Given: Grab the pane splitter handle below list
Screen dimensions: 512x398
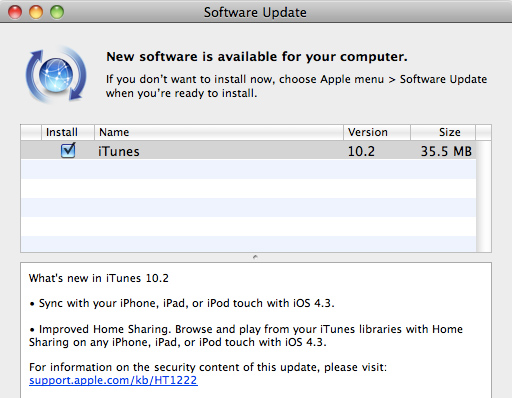Looking at the screenshot, I should pos(255,257).
